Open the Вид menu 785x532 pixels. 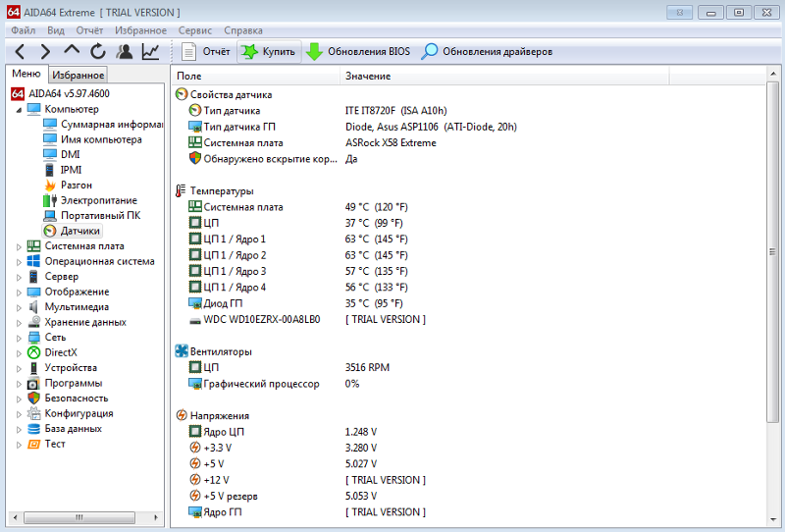(56, 30)
